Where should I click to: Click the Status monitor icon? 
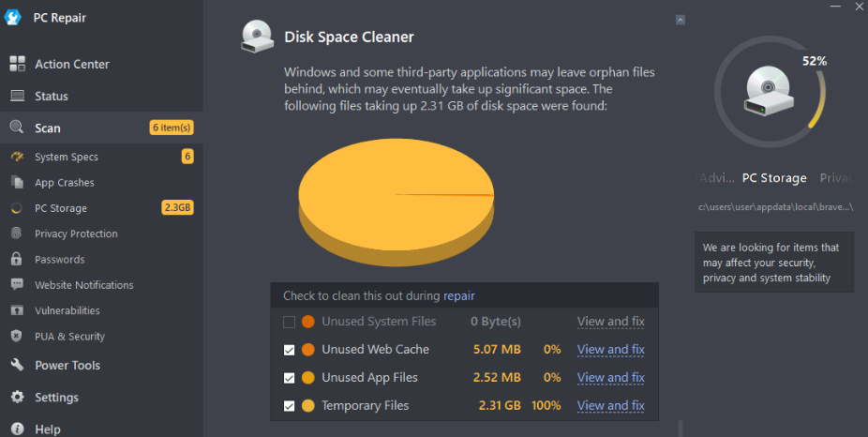tap(17, 96)
